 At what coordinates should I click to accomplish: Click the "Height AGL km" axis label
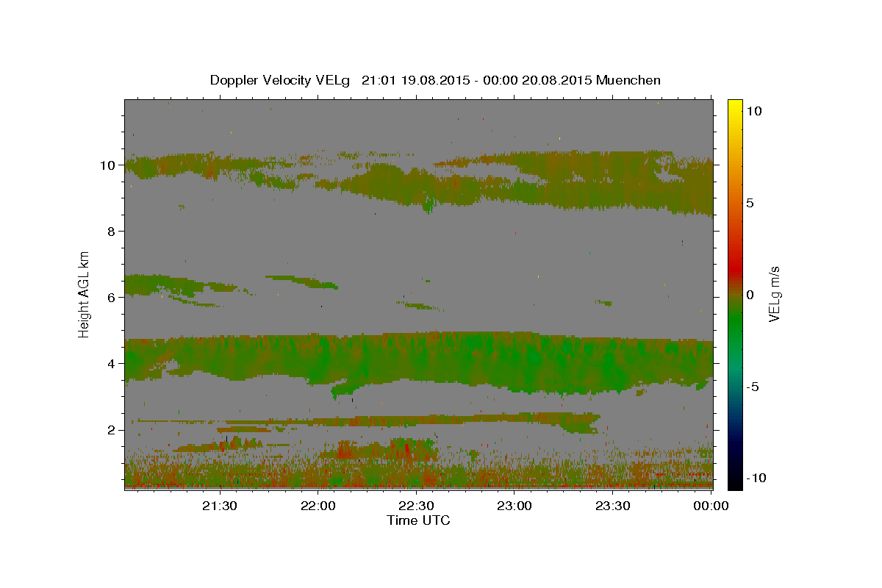pyautogui.click(x=85, y=293)
